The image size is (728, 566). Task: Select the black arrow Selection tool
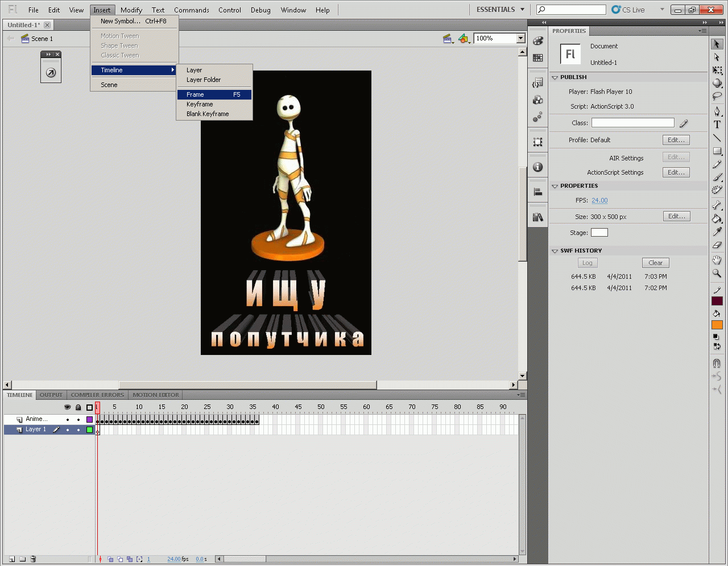tap(717, 44)
